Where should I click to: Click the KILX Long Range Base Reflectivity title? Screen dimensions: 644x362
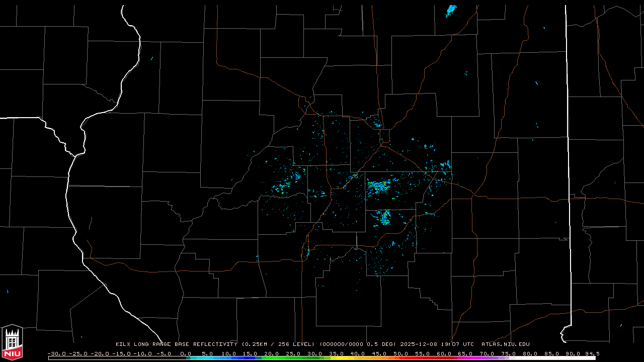tap(177, 344)
